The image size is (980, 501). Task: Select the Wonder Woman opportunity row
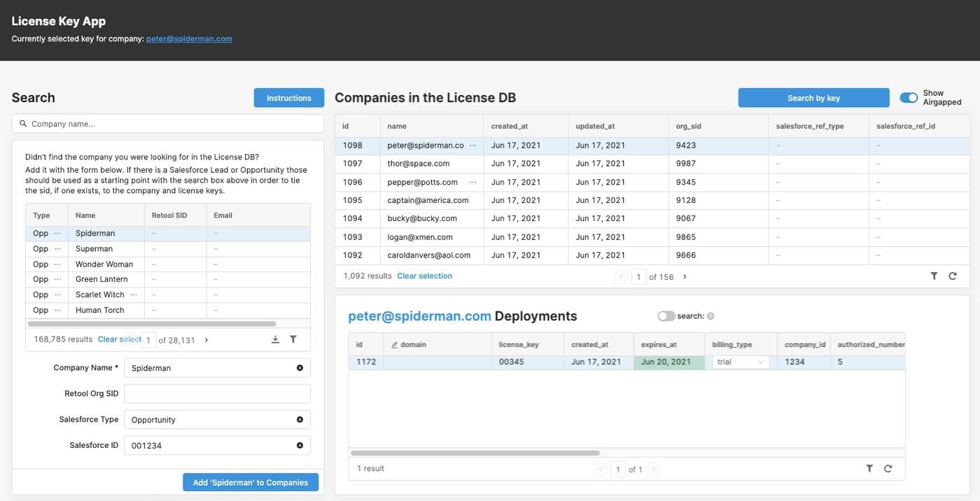pos(104,264)
